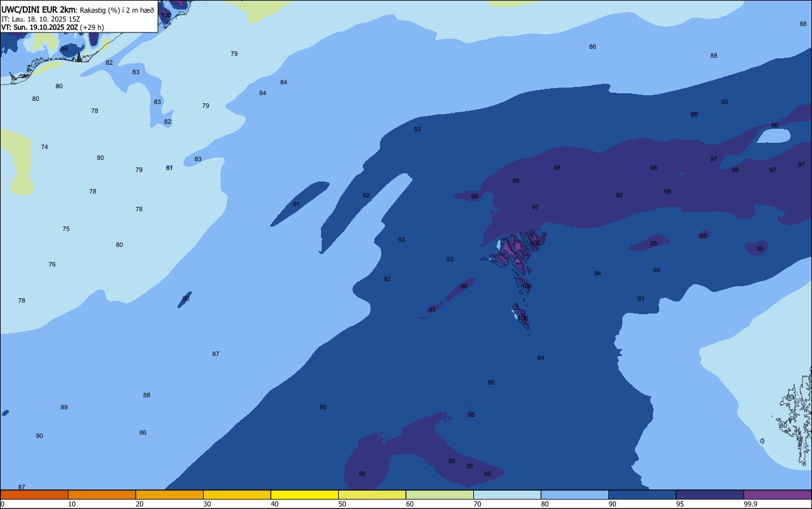
Task: Click the humidity value 81 on the map
Action: pyautogui.click(x=169, y=168)
